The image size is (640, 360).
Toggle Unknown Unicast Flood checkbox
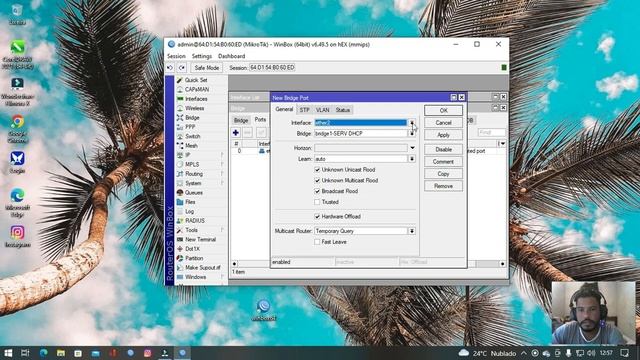point(317,170)
